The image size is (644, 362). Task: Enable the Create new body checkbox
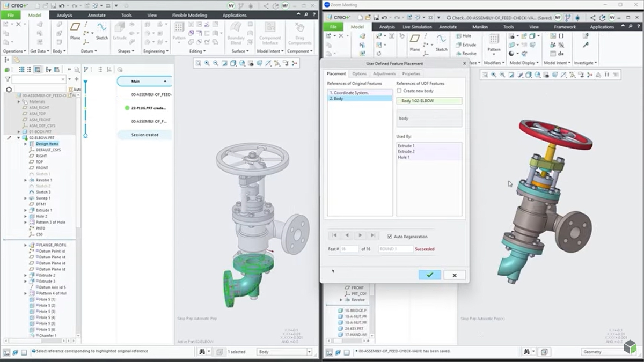point(398,91)
